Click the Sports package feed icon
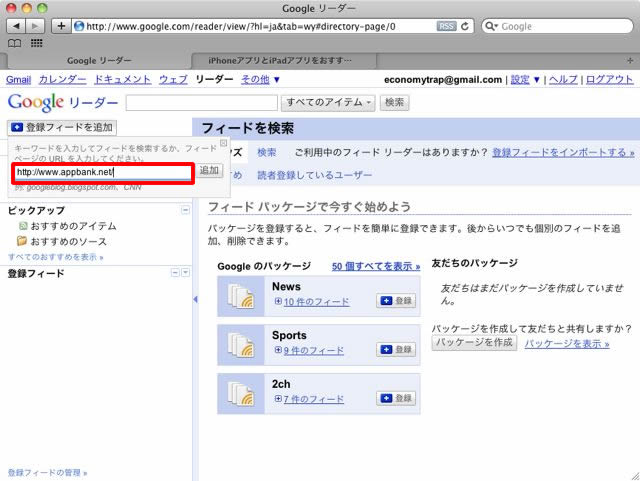The height and width of the screenshot is (481, 640). point(241,345)
